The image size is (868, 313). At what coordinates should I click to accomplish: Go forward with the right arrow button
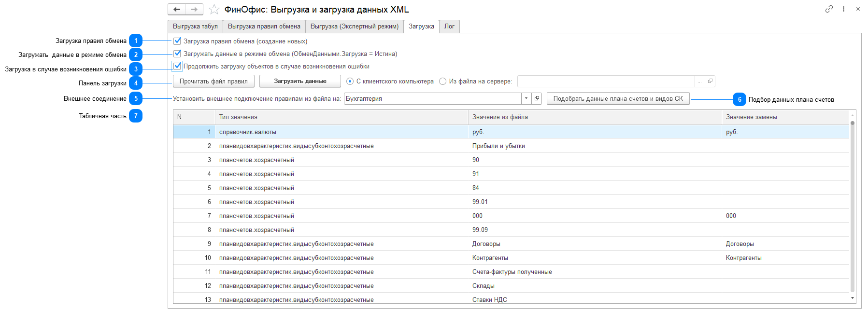[194, 9]
